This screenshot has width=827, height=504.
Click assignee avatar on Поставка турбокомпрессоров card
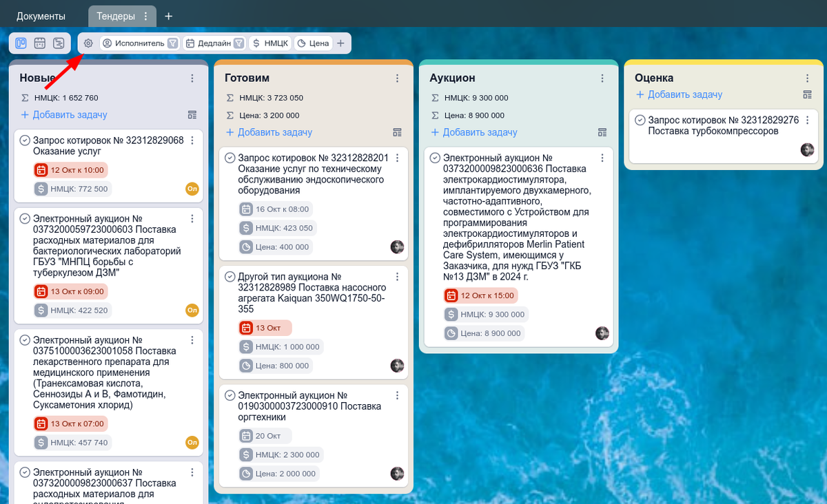[x=807, y=149]
